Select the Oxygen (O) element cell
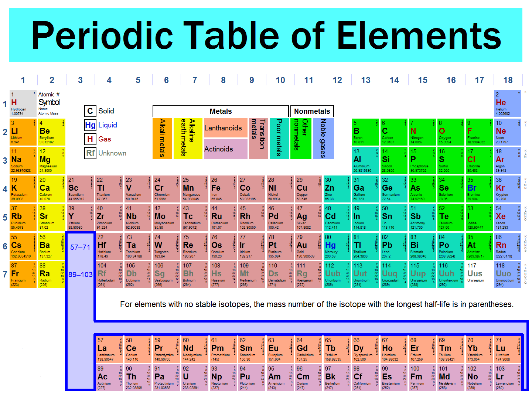Screen dimensions: 532x399 pyautogui.click(x=451, y=132)
